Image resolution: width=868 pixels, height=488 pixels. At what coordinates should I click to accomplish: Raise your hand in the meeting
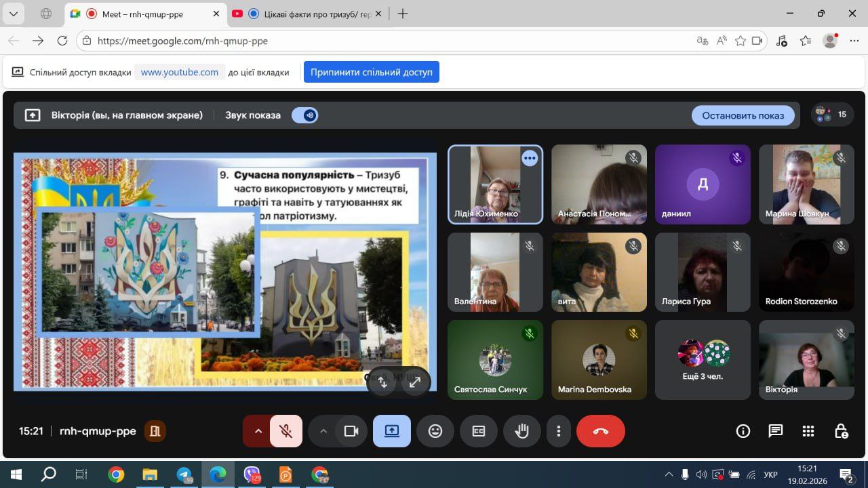coord(521,431)
